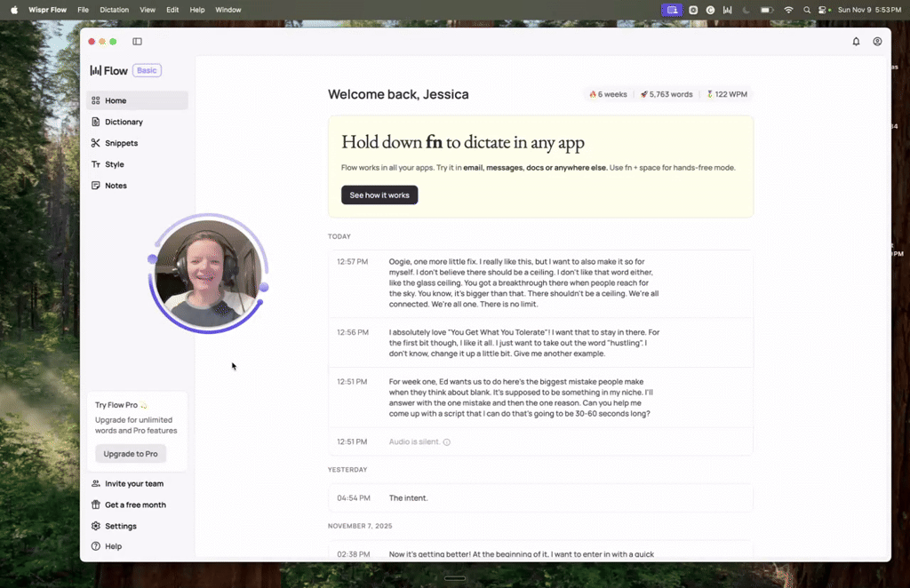Open the Dictionary section
The width and height of the screenshot is (910, 588).
click(138, 122)
